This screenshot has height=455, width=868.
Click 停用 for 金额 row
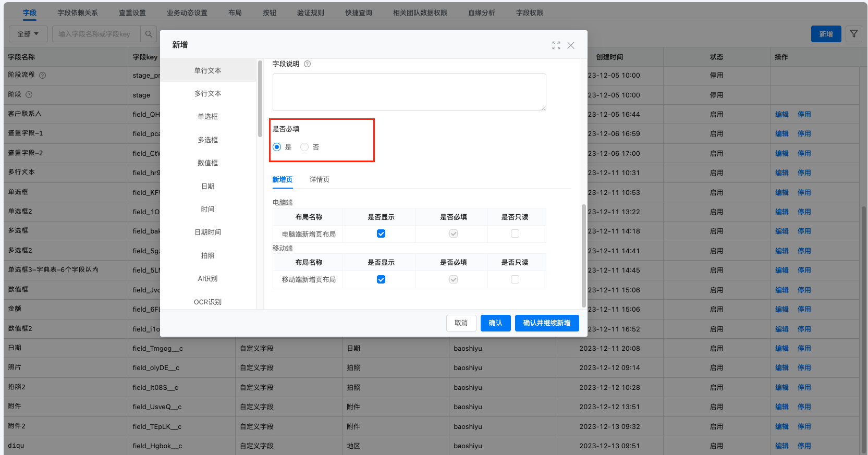coord(804,309)
